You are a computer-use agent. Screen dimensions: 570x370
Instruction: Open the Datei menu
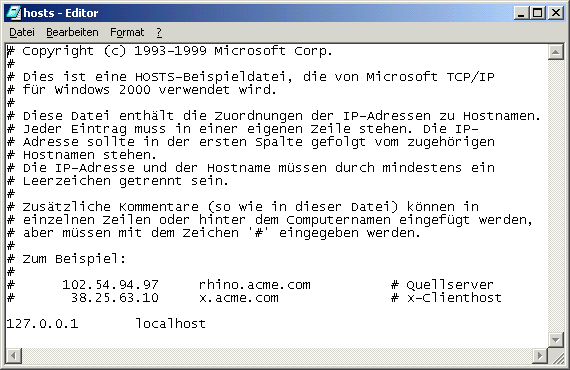coord(22,33)
